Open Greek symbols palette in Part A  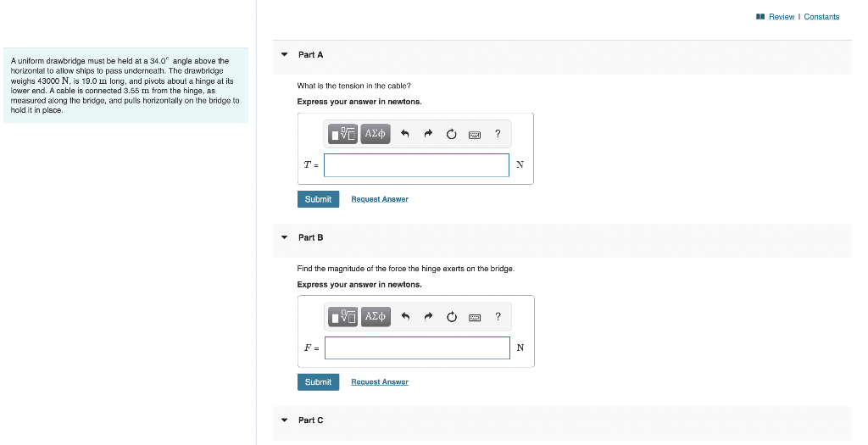(x=376, y=133)
